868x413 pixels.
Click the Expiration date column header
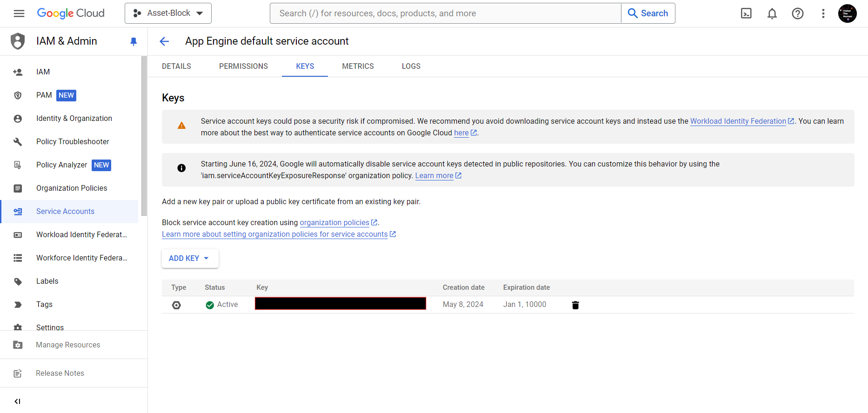pyautogui.click(x=526, y=288)
